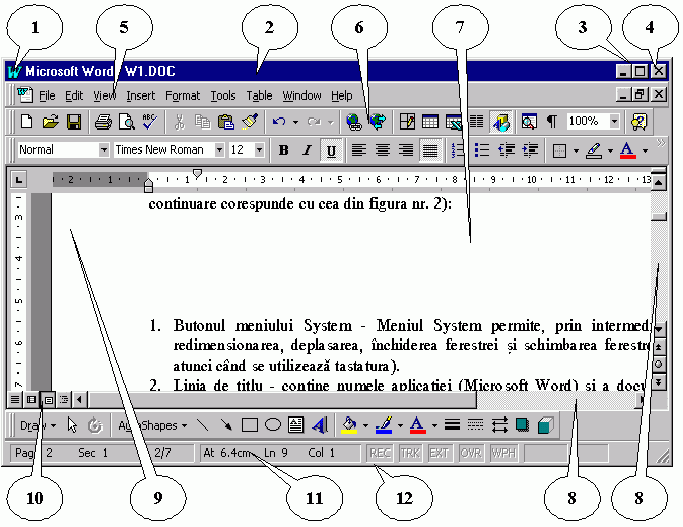Expand the 100% zoom dropdown

(x=614, y=121)
